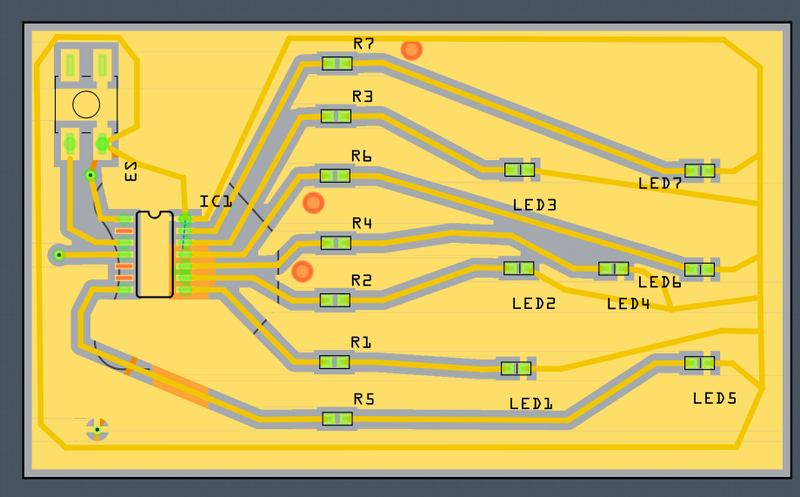Select the LED7 component pads
Screen dimensions: 800x497
click(x=699, y=170)
